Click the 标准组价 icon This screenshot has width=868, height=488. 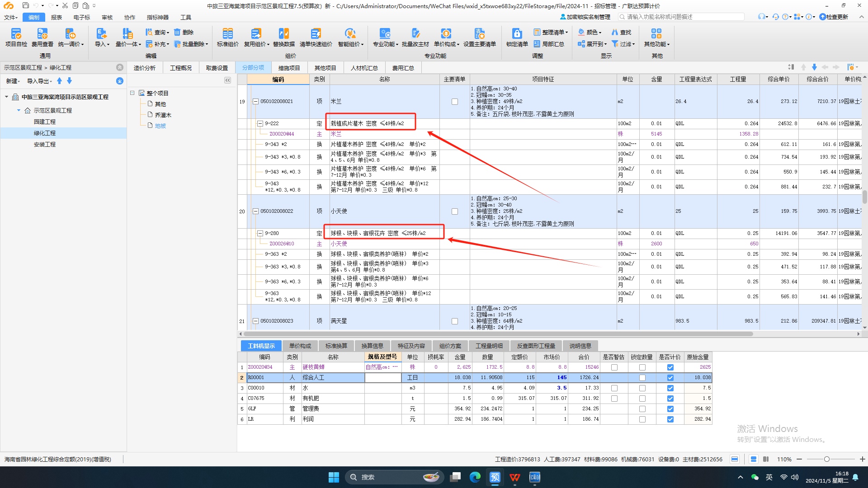(227, 37)
